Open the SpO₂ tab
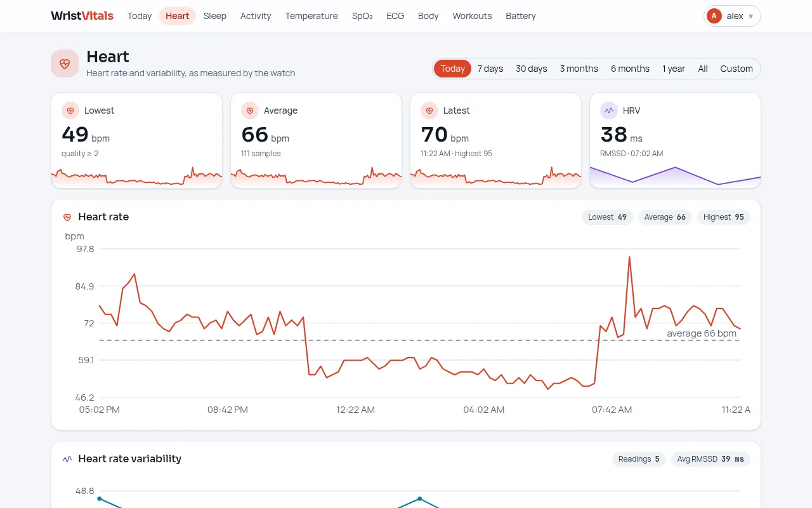 (362, 16)
